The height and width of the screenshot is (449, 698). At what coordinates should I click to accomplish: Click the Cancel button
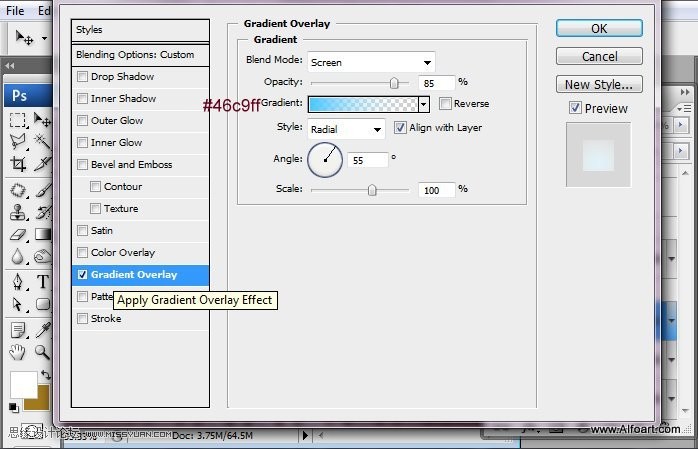pos(599,57)
